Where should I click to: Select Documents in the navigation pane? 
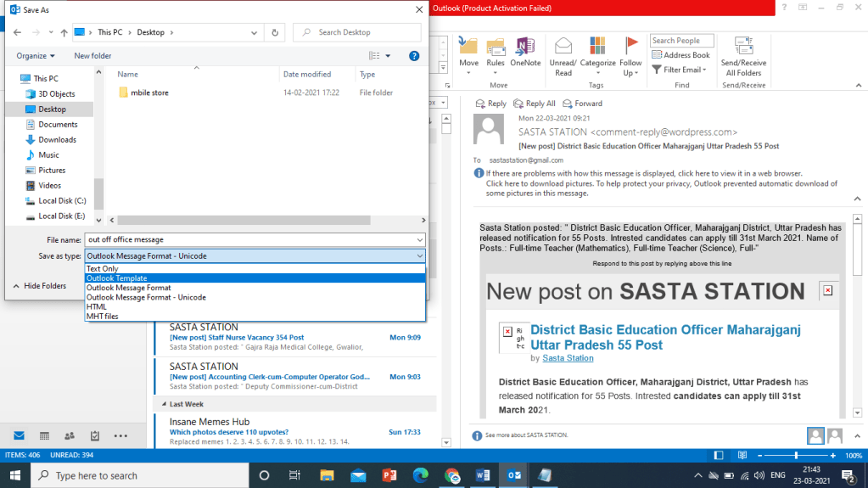pyautogui.click(x=58, y=125)
